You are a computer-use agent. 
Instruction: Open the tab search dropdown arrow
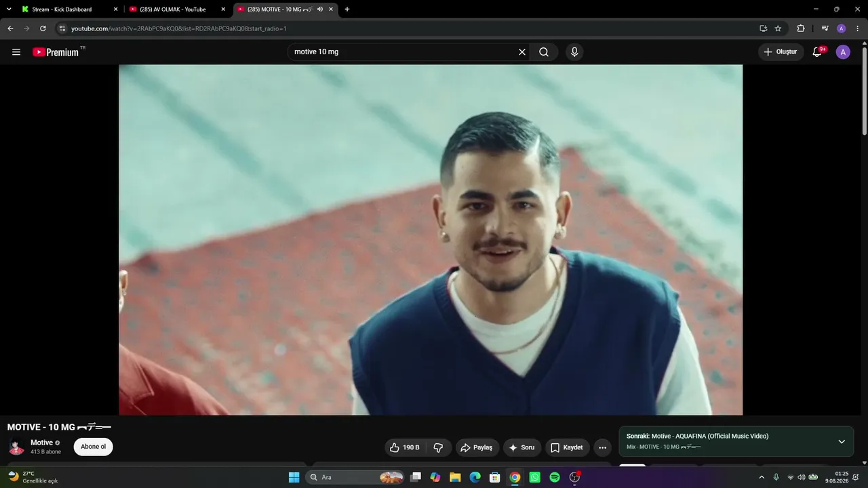click(9, 9)
